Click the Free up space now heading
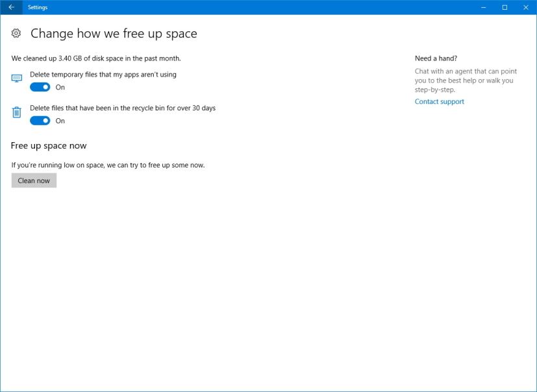The width and height of the screenshot is (537, 392). pos(48,145)
